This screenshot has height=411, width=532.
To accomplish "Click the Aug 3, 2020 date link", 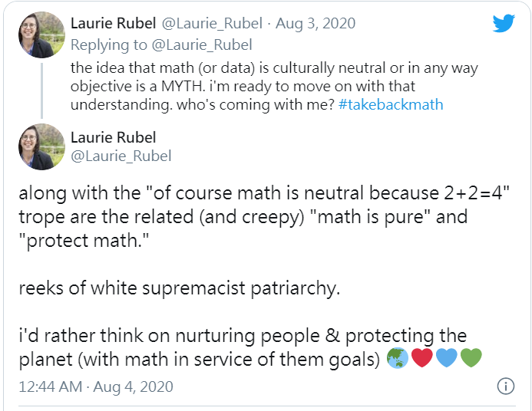I will (x=316, y=23).
